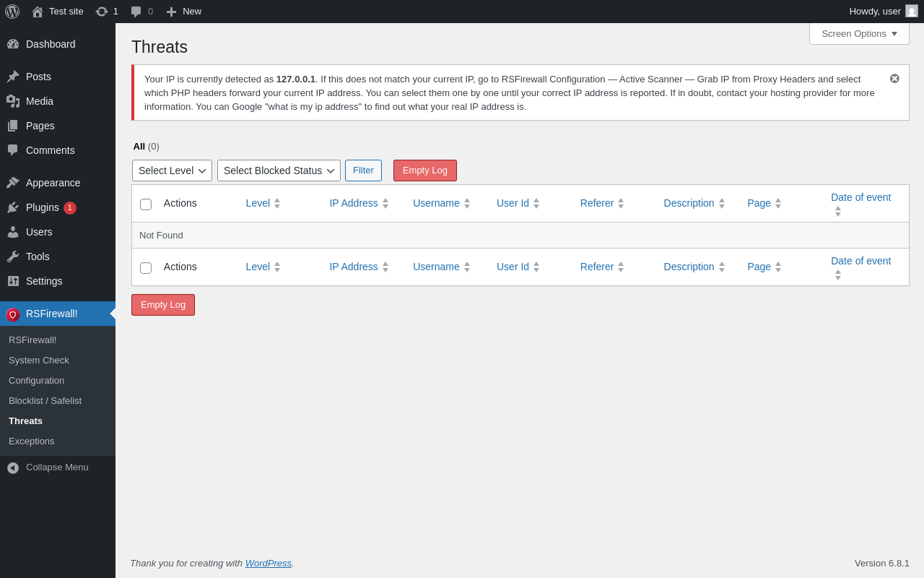Click the plus icon next to New

(171, 12)
